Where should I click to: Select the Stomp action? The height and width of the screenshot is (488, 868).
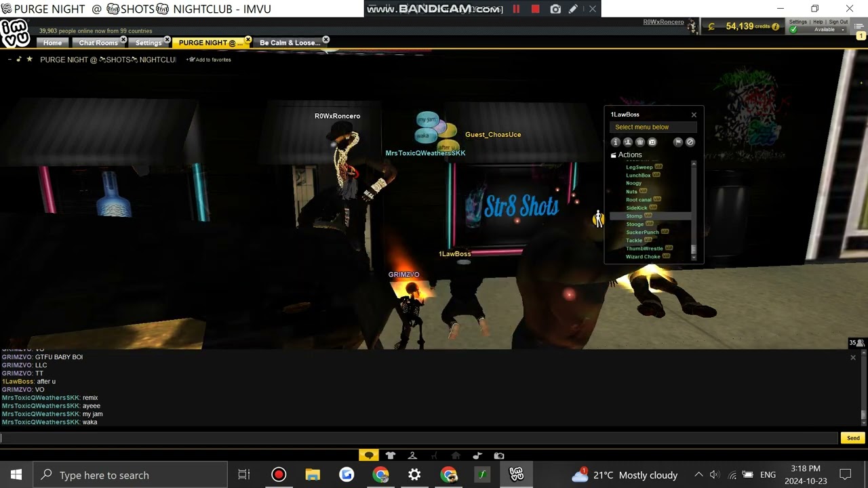[x=634, y=216]
